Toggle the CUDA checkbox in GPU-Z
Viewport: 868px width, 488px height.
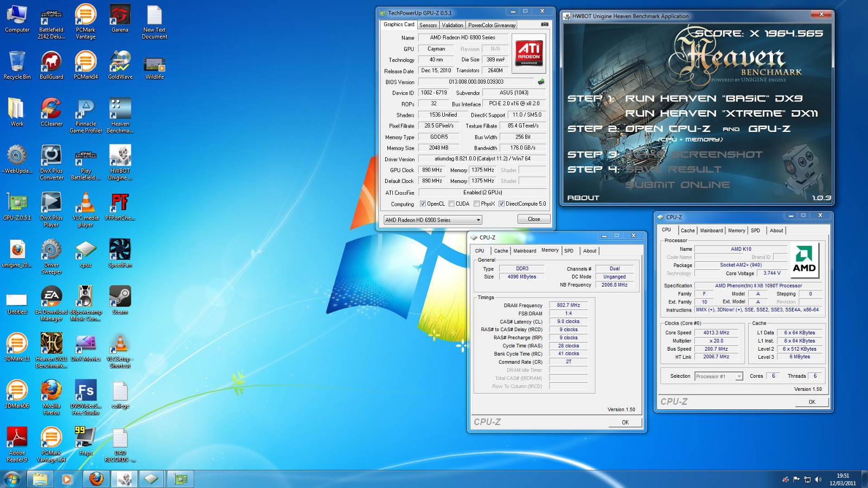451,204
